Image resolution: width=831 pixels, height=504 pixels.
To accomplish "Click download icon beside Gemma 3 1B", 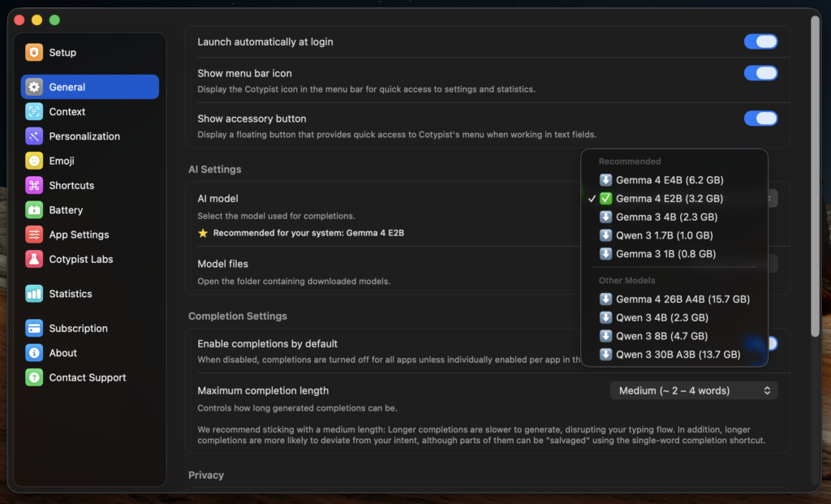I will [605, 254].
